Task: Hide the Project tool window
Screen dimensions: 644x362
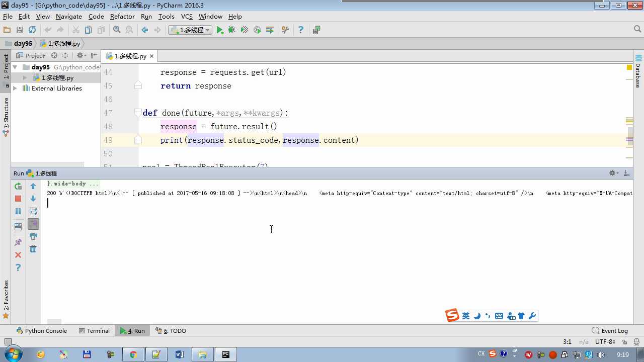Action: [94, 56]
